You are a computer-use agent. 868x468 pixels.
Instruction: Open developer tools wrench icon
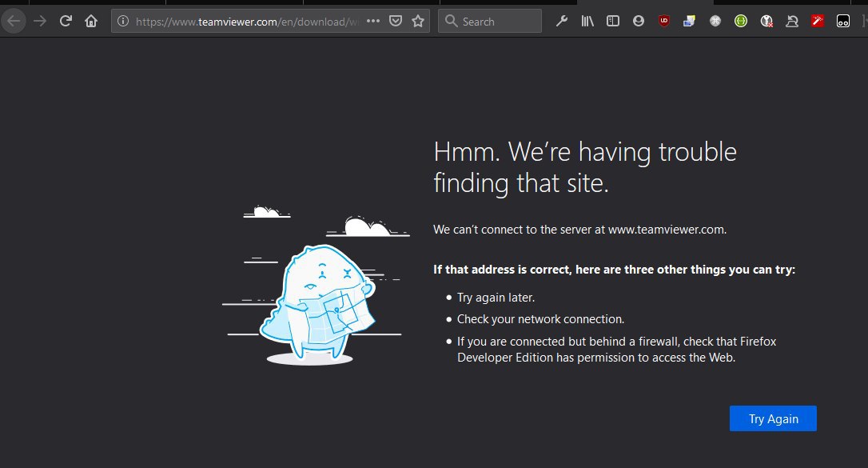[x=561, y=22]
